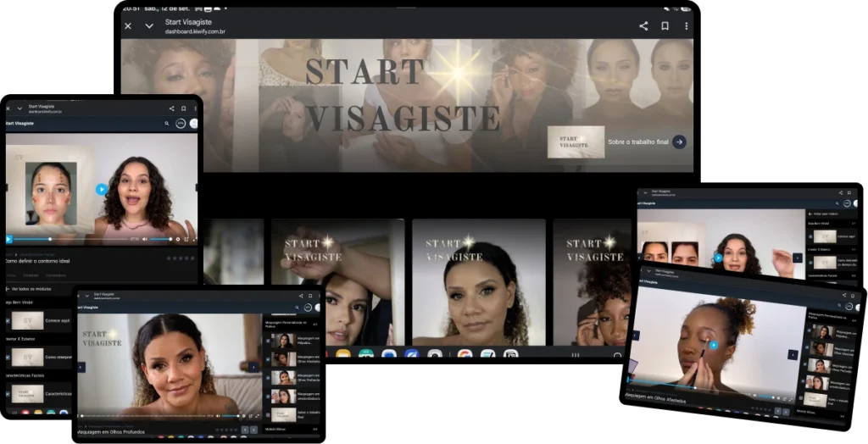
Task: Click the bookmark icon on bottom-left tablet
Action: point(310,297)
